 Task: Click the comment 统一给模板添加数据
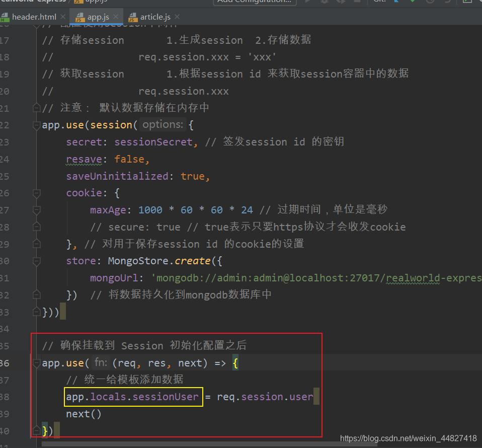pyautogui.click(x=125, y=380)
